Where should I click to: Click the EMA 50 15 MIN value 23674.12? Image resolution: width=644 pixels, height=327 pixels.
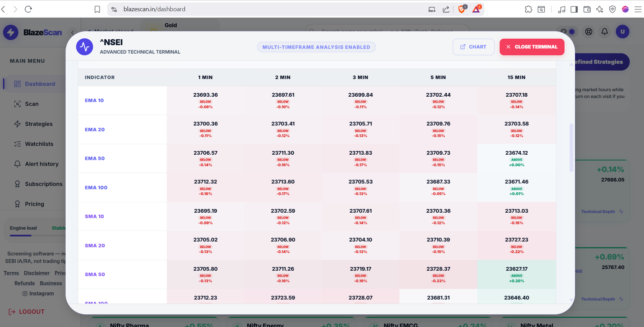click(x=517, y=153)
